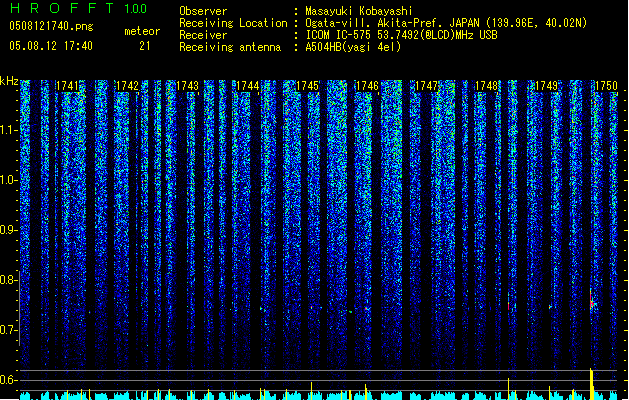
Task: Click the 0.6 frequency axis label
Action: point(9,380)
